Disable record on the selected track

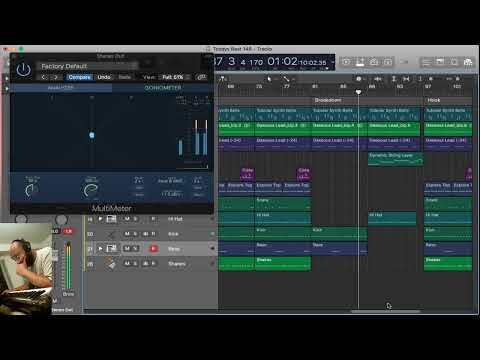(153, 249)
